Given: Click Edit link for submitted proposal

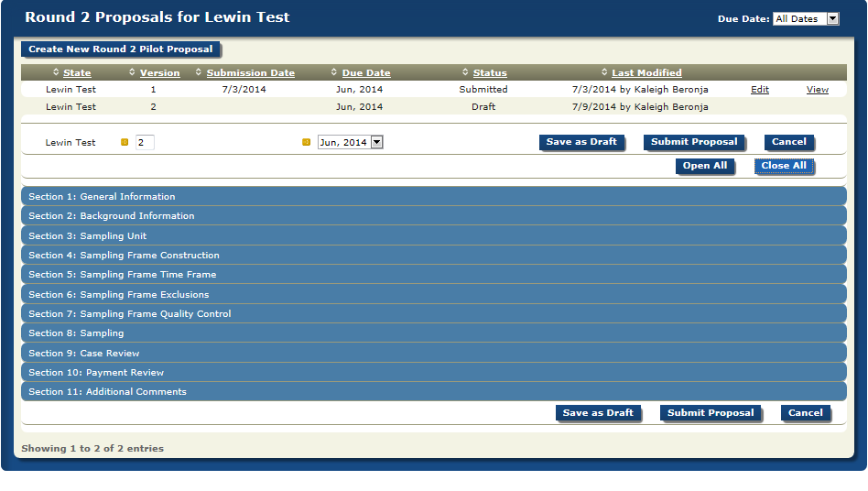Looking at the screenshot, I should pyautogui.click(x=760, y=90).
